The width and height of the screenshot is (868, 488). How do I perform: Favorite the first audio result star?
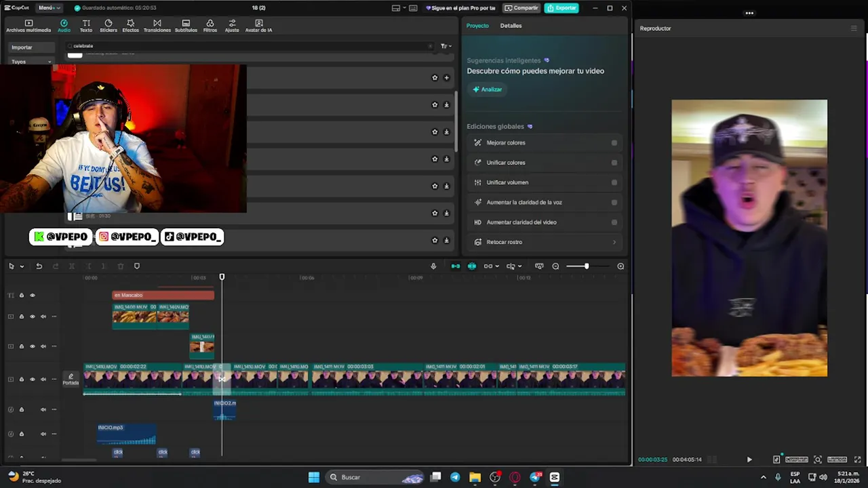click(435, 78)
